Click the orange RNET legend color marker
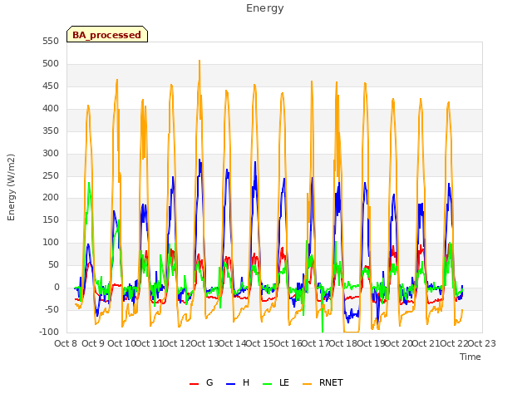This screenshot has height=399, width=532. pyautogui.click(x=307, y=384)
